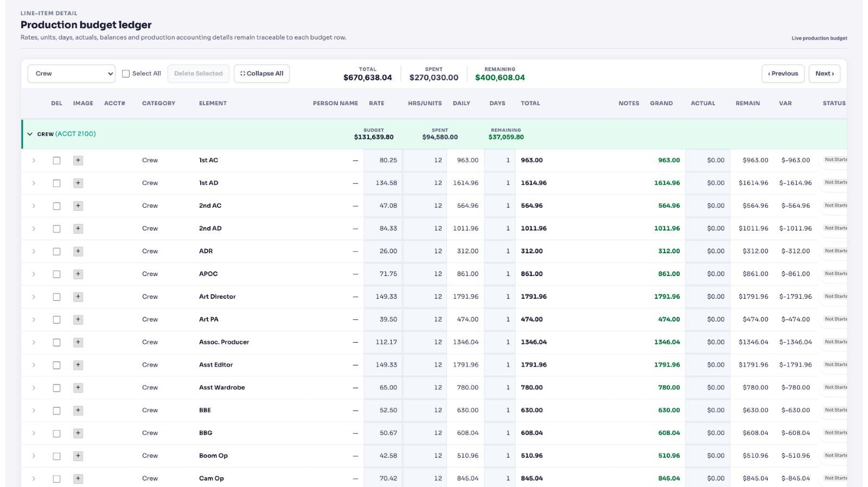Tick the Select All checkbox

tap(126, 74)
